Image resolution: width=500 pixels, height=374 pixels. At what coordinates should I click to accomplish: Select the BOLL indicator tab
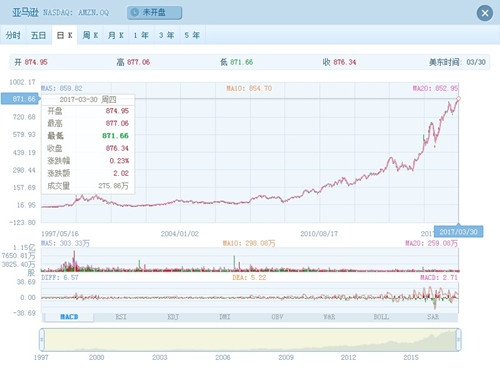pos(381,317)
